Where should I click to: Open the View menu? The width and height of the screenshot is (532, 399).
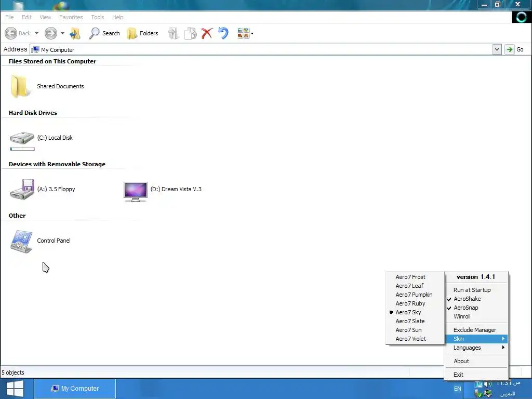[x=45, y=17]
